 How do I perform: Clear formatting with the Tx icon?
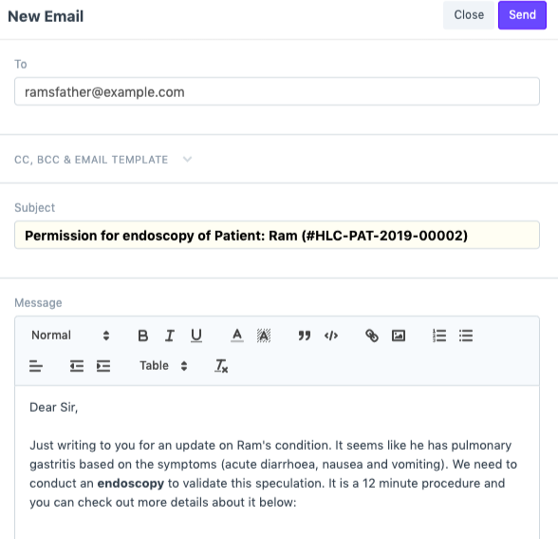tap(221, 366)
